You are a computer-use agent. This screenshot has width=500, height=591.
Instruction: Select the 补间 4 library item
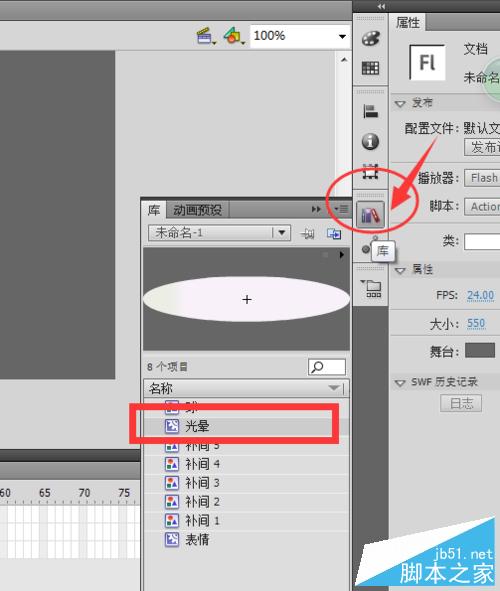(246, 464)
